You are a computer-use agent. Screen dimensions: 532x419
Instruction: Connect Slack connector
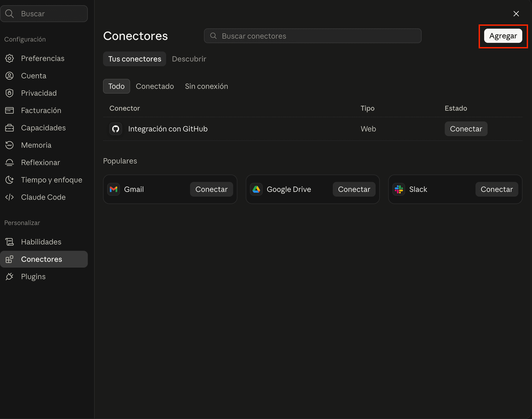(x=497, y=189)
